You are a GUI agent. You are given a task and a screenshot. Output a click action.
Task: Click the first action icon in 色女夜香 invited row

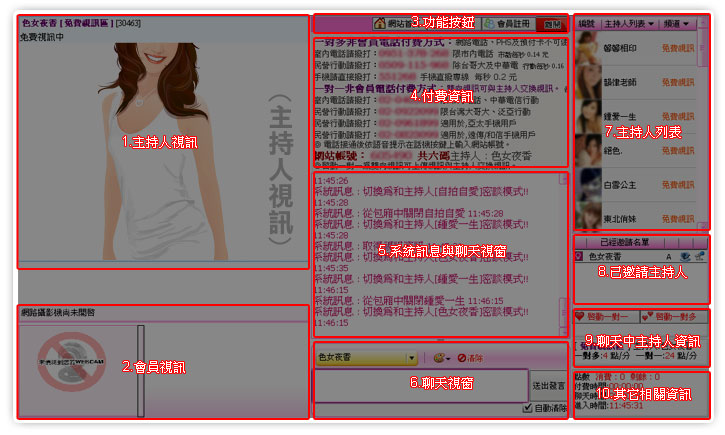[669, 257]
